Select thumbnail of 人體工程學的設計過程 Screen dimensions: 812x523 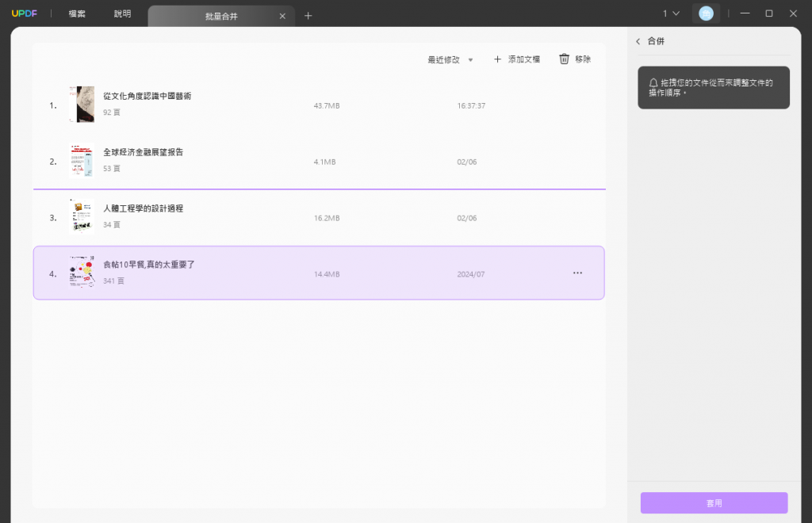pos(82,217)
